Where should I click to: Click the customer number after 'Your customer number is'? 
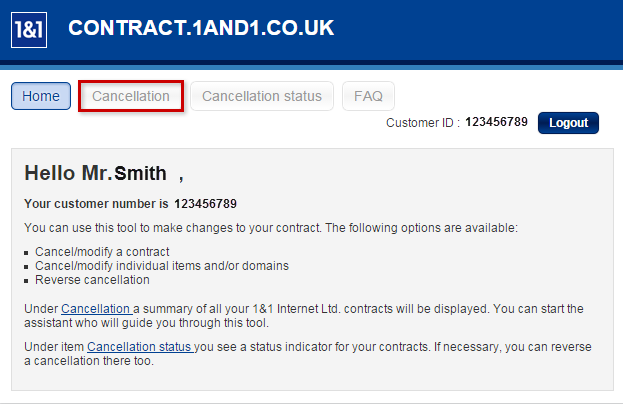coord(205,204)
